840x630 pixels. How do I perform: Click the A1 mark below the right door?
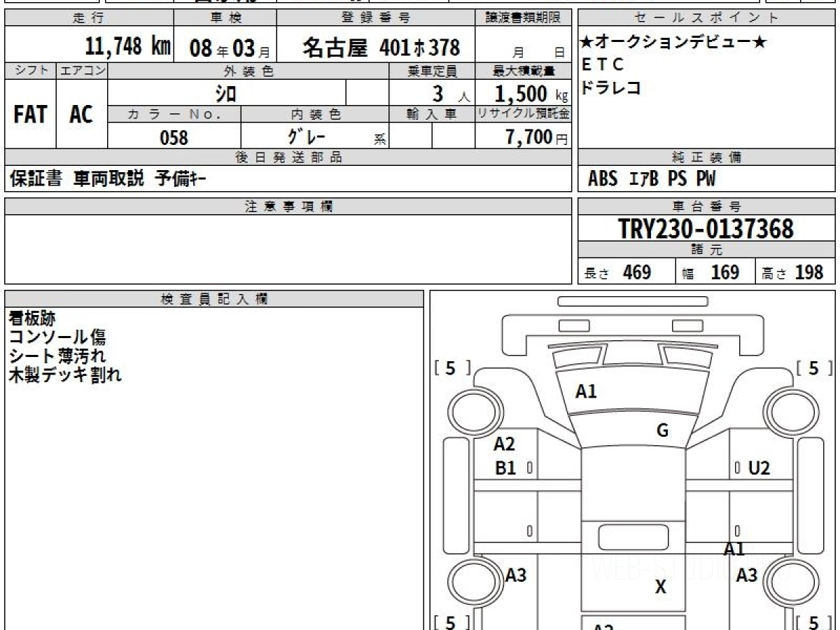(734, 549)
